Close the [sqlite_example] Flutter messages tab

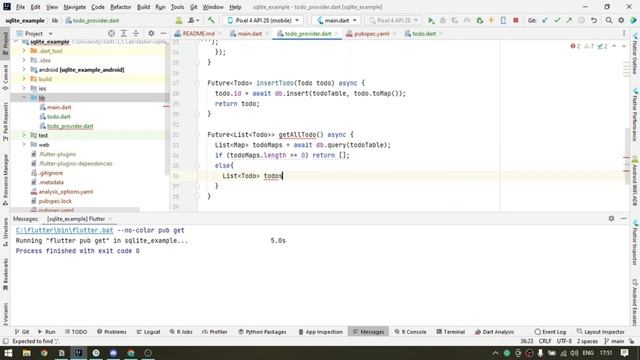(110, 219)
